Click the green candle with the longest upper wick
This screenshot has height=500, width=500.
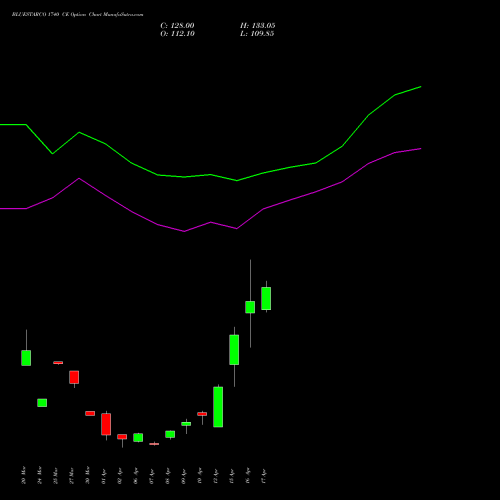(x=250, y=307)
